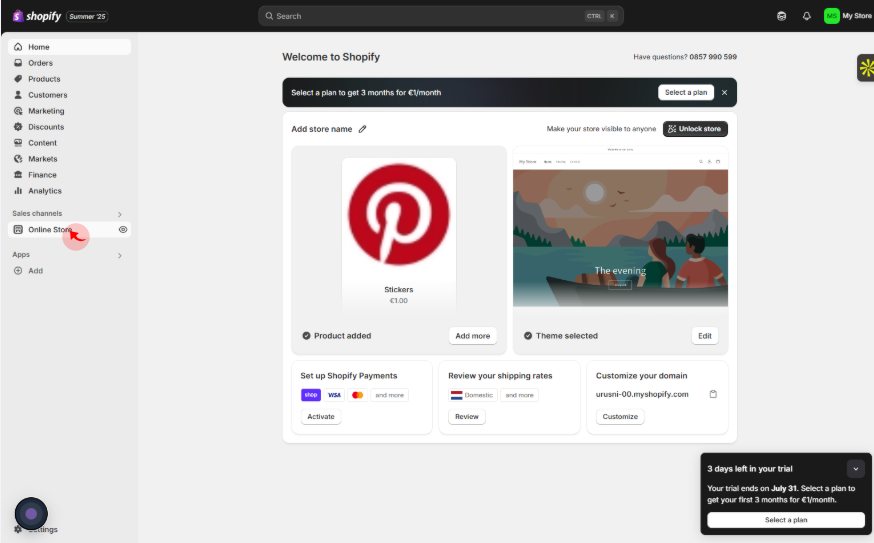Click Add more products
874x543 pixels.
click(473, 336)
